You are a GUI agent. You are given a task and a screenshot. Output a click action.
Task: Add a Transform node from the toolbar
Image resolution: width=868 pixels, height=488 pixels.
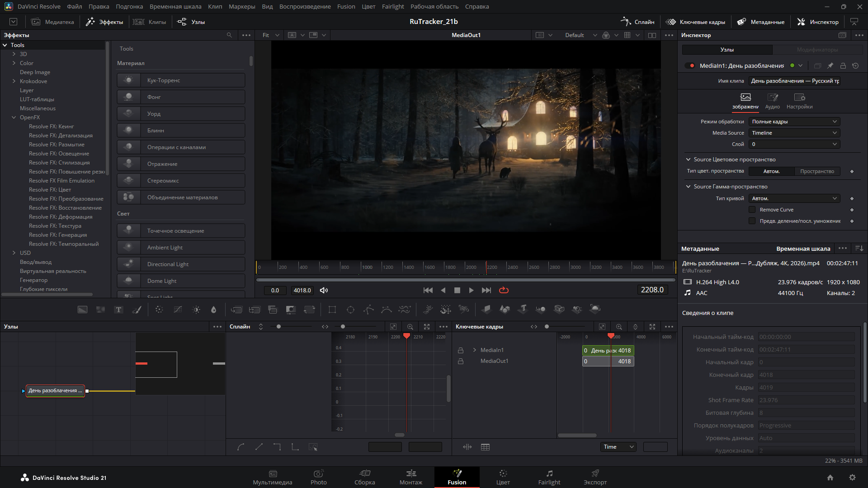coord(309,310)
